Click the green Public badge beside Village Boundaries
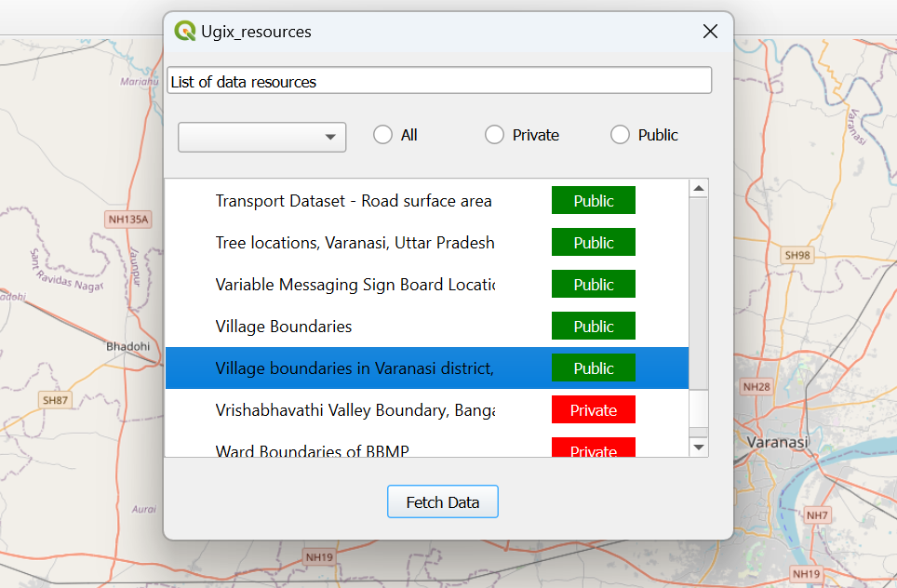This screenshot has height=588, width=897. pyautogui.click(x=593, y=326)
